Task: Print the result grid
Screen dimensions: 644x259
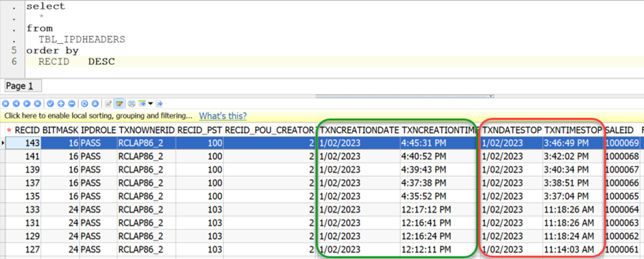Action: pos(132,103)
